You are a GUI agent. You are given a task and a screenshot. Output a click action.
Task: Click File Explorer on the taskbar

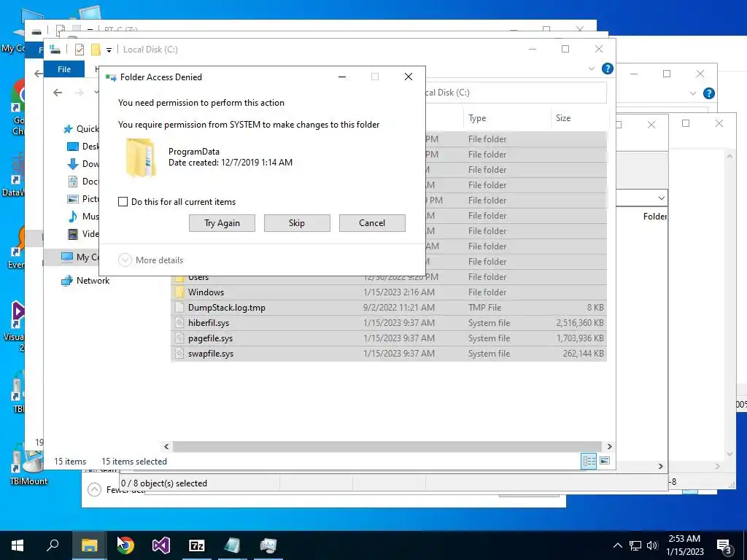pos(89,545)
